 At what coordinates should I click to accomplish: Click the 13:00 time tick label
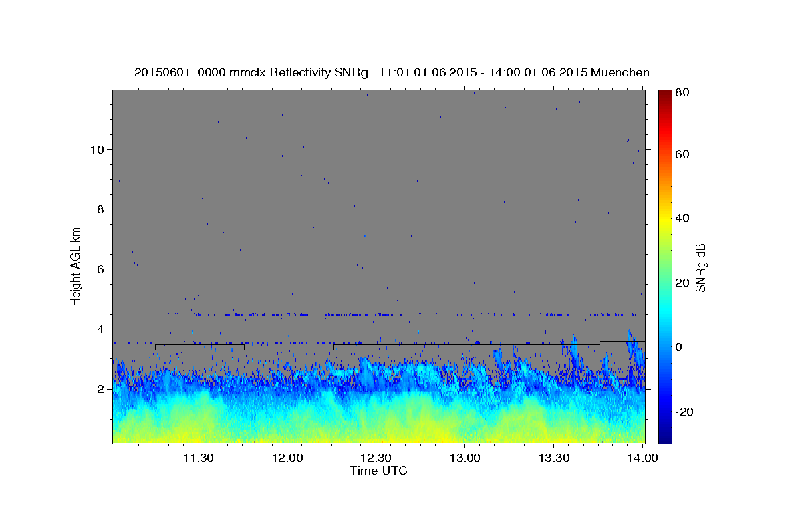tap(465, 458)
